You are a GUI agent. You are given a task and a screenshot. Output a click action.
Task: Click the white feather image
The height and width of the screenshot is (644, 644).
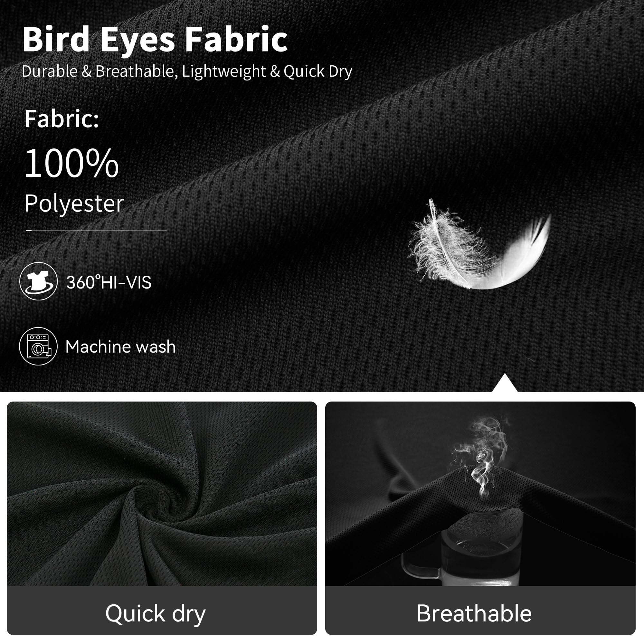click(479, 244)
